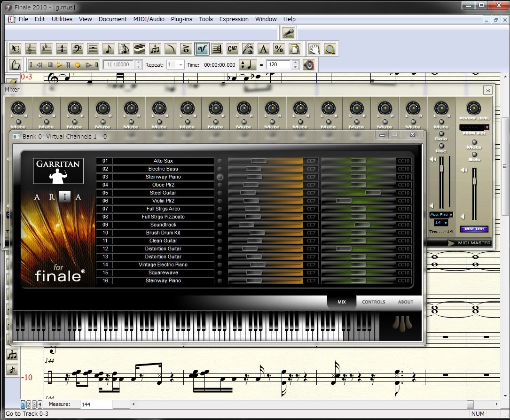Click the Record button in playback controls

coord(78,65)
